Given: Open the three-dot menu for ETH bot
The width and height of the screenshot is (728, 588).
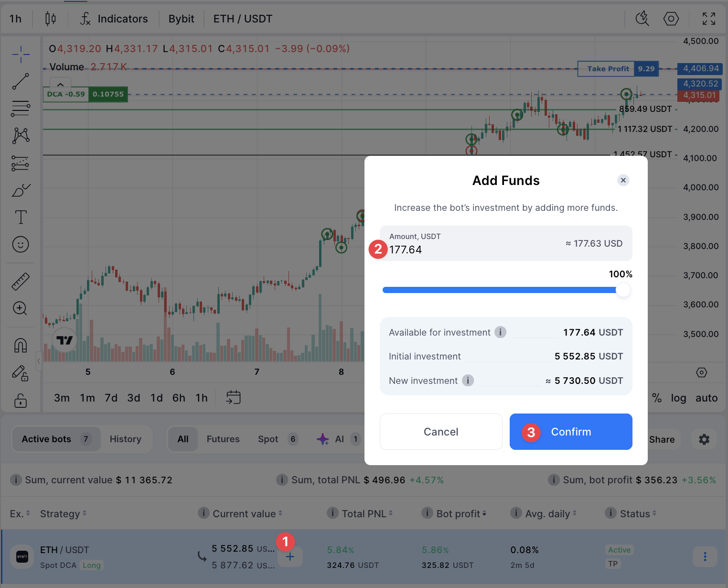Looking at the screenshot, I should click(x=705, y=557).
